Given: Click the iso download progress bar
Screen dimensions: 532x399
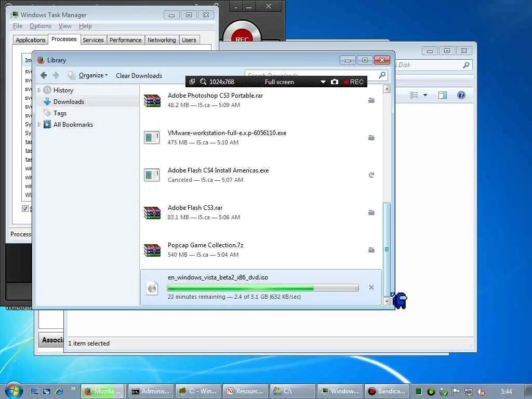Looking at the screenshot, I should point(262,288).
